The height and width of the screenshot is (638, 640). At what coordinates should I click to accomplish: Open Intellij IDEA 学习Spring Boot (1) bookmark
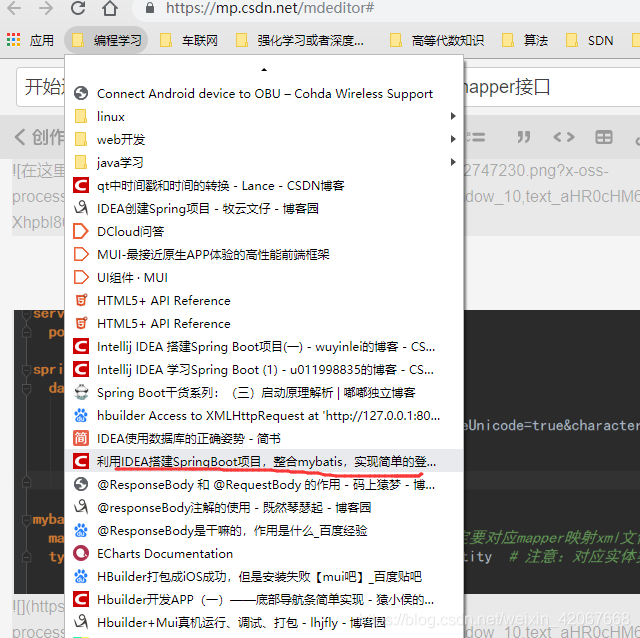264,369
